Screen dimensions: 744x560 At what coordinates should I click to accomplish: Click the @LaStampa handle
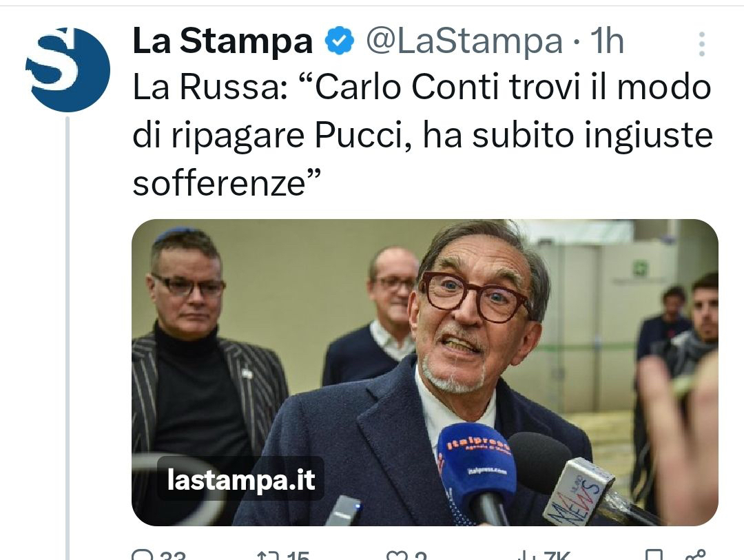pyautogui.click(x=464, y=41)
